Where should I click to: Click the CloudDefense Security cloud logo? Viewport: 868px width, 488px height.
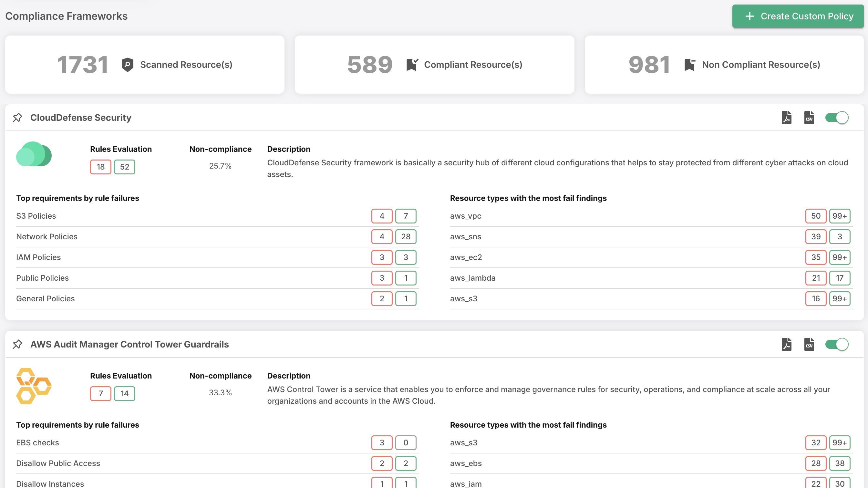point(34,154)
